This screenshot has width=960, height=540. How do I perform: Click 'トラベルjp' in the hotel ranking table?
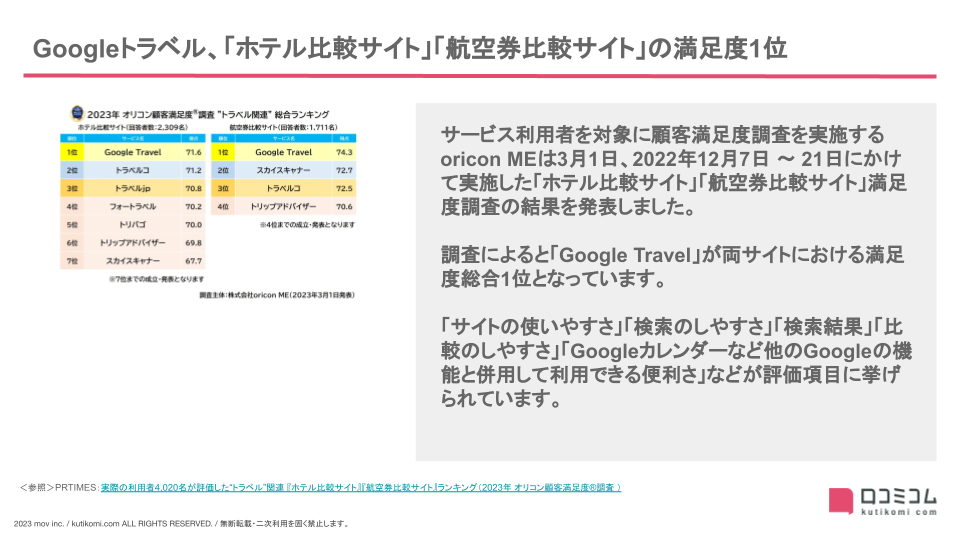pyautogui.click(x=132, y=189)
